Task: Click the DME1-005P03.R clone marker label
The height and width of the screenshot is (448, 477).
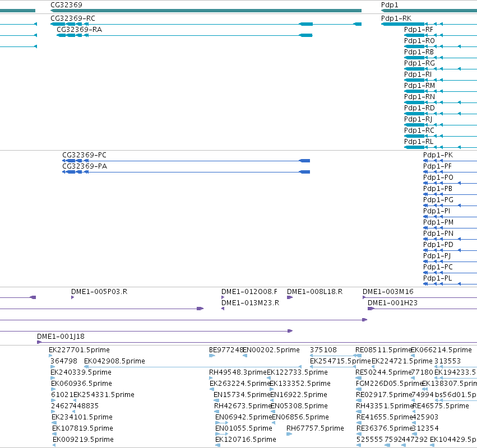Action: click(99, 292)
